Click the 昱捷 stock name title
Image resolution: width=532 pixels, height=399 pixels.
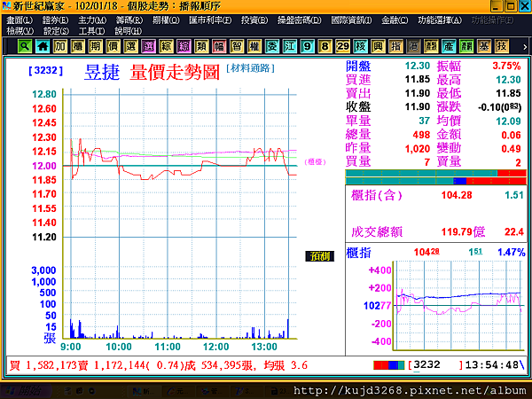pyautogui.click(x=102, y=73)
